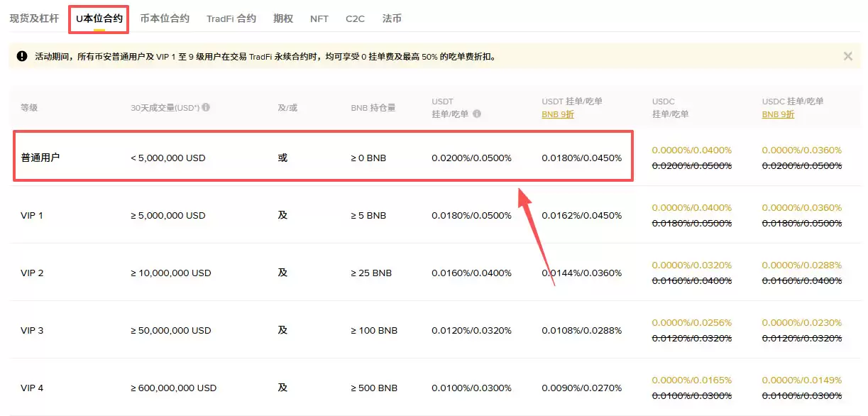Click the ≥ 25 BNB holding cell
Screen dimensions: 868x416
(371, 273)
